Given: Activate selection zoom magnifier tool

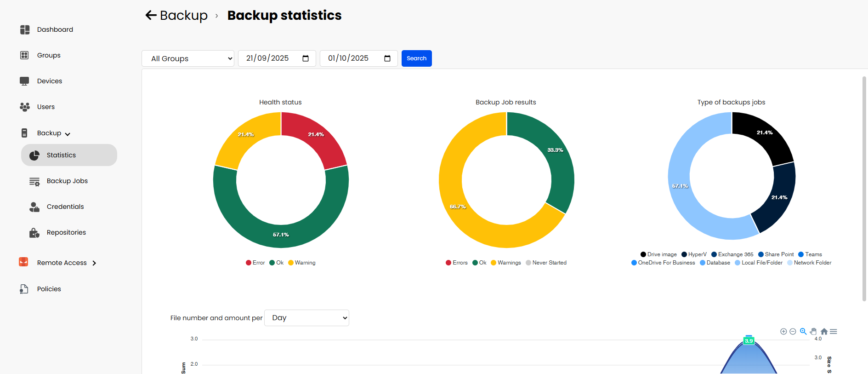Looking at the screenshot, I should point(803,331).
